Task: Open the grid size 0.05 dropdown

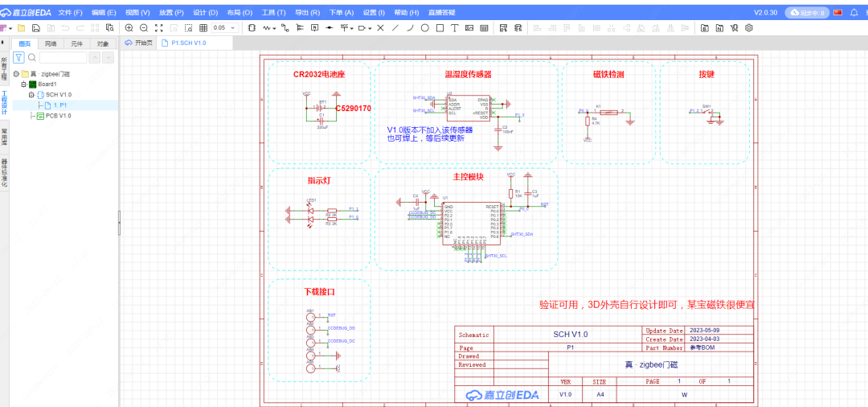Action: (x=225, y=27)
